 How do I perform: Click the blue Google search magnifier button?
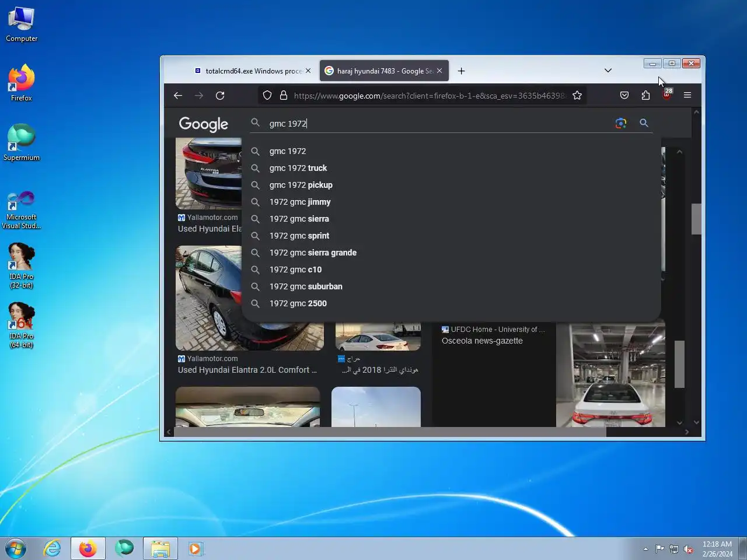[644, 123]
